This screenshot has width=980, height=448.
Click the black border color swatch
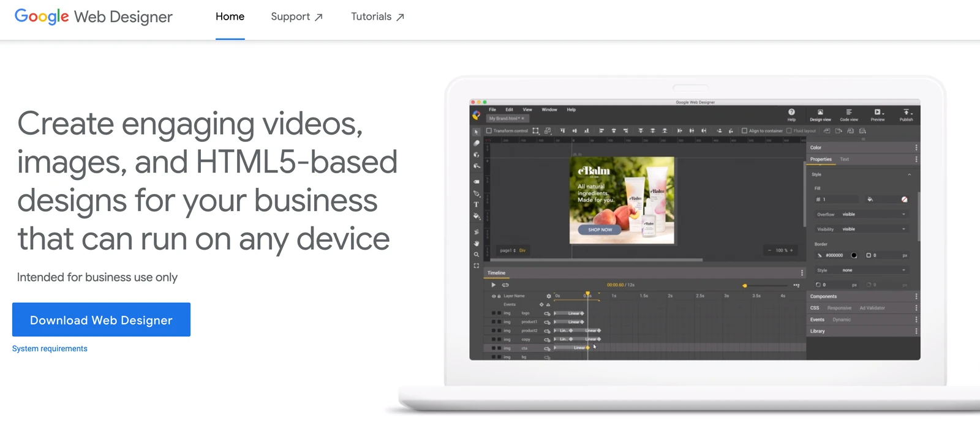tap(854, 255)
